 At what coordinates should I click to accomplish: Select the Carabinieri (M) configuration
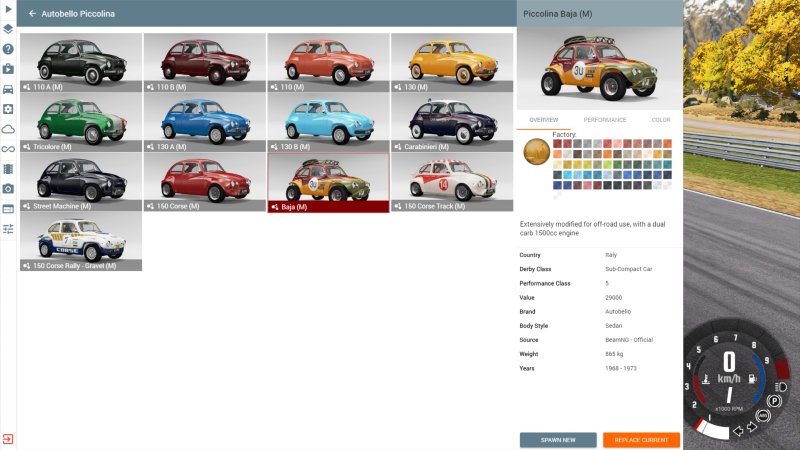(452, 122)
